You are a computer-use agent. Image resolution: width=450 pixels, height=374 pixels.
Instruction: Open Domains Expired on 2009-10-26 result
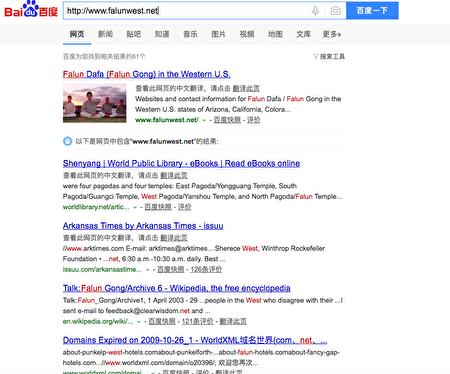coord(195,340)
